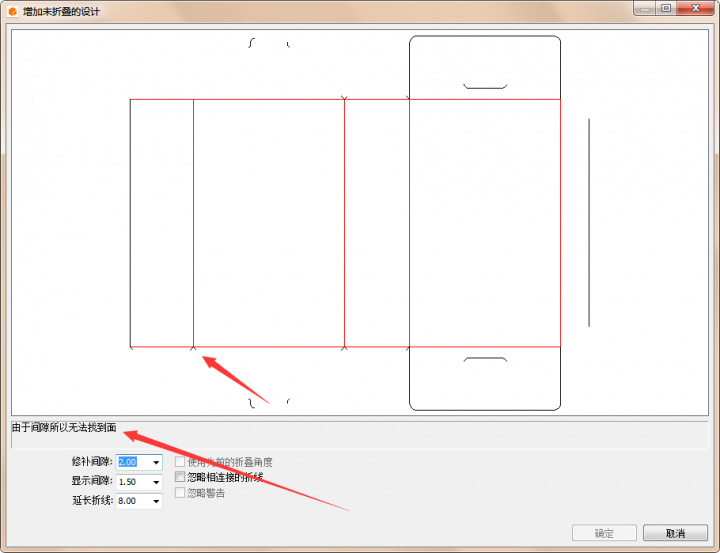
Task: Click the 显示间隙 value field showing 1.50
Action: pos(132,482)
